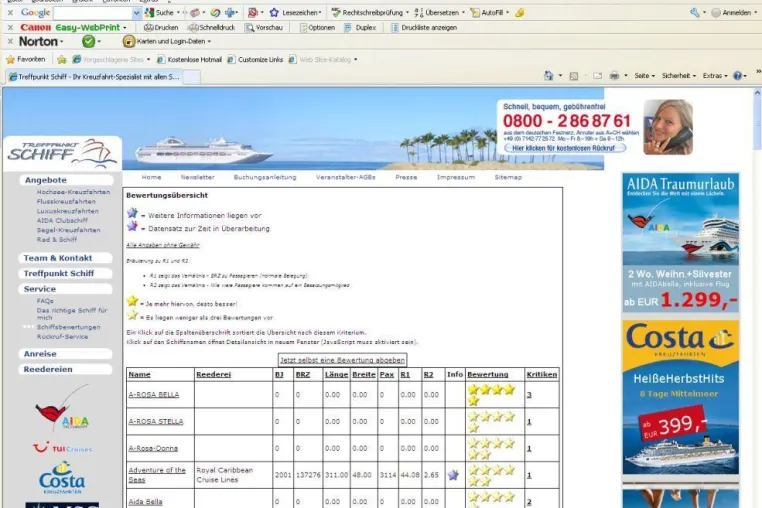762x508 pixels.
Task: Click info star in Adventure of the Seas row
Action: point(453,474)
